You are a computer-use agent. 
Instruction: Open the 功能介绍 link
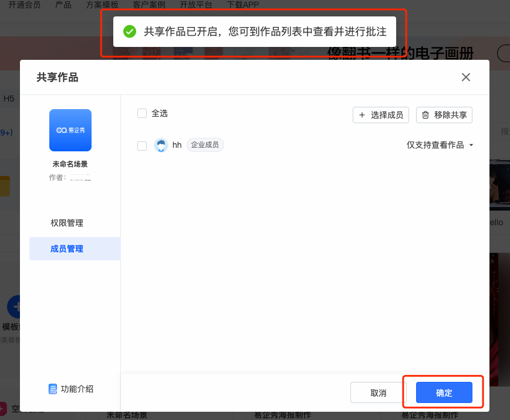[77, 389]
